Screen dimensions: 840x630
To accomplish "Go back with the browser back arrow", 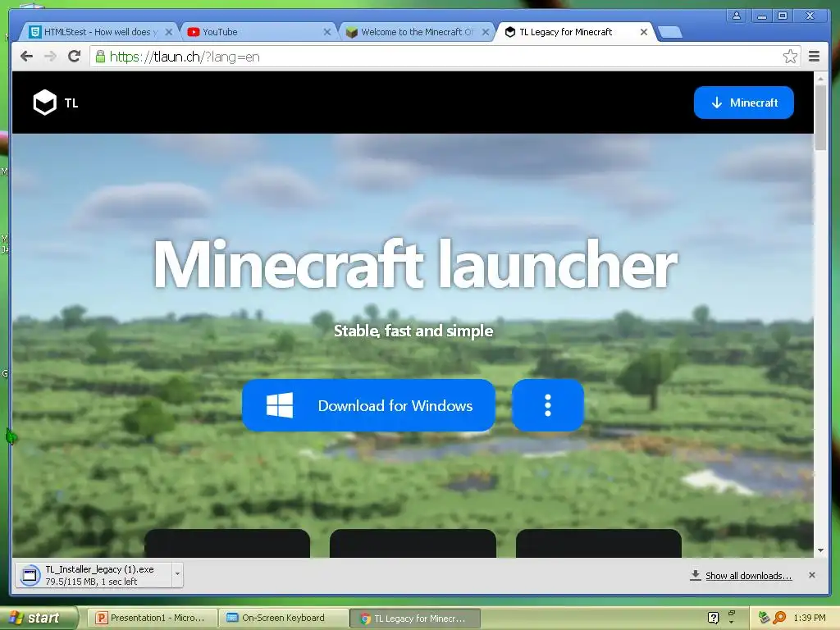I will tap(26, 57).
